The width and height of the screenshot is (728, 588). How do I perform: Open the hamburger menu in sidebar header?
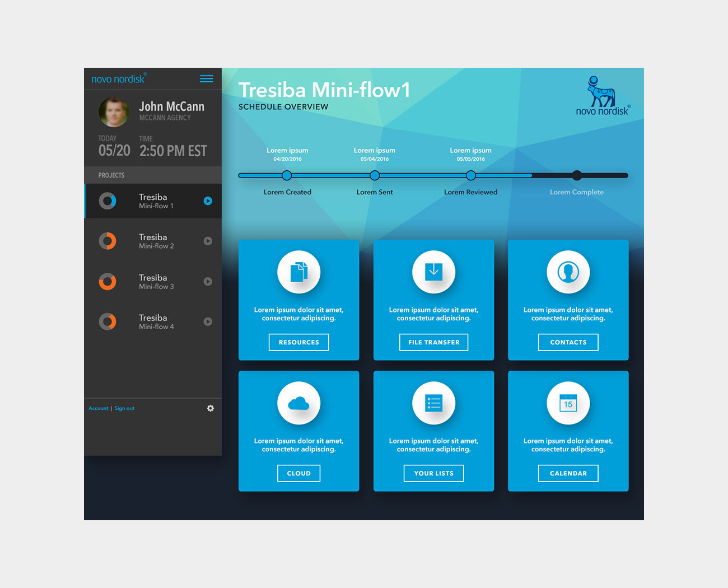coord(207,79)
